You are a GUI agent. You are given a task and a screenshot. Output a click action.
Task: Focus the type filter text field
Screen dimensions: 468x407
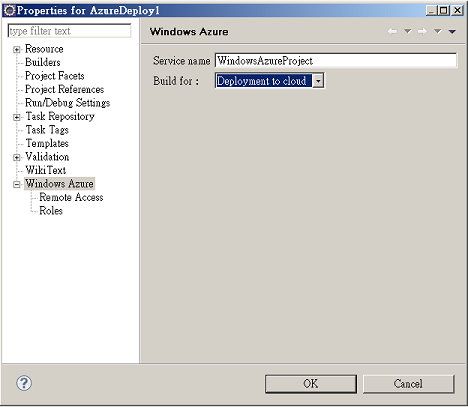click(69, 31)
